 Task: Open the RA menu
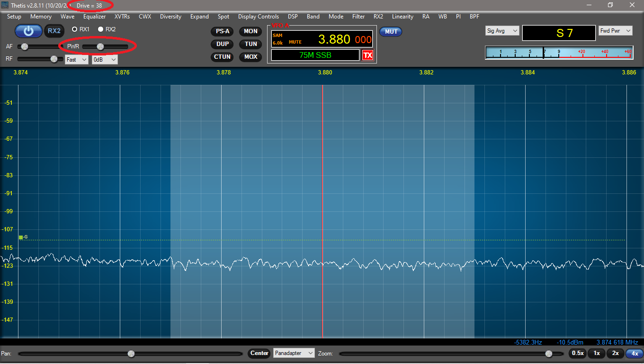point(426,17)
